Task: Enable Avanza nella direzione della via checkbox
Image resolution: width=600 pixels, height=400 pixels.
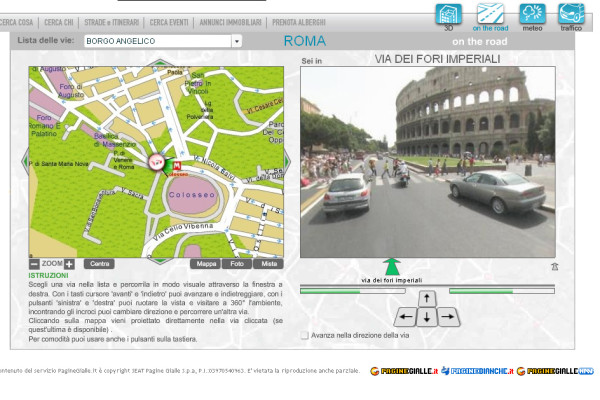Action: tap(305, 335)
